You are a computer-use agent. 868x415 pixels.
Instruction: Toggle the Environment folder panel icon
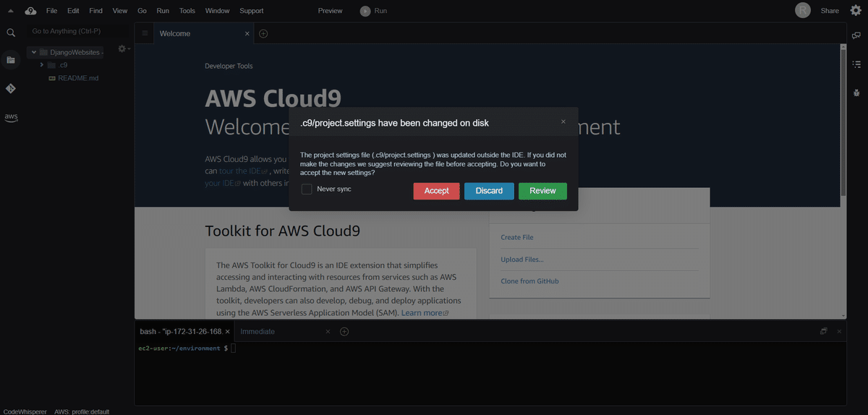11,60
